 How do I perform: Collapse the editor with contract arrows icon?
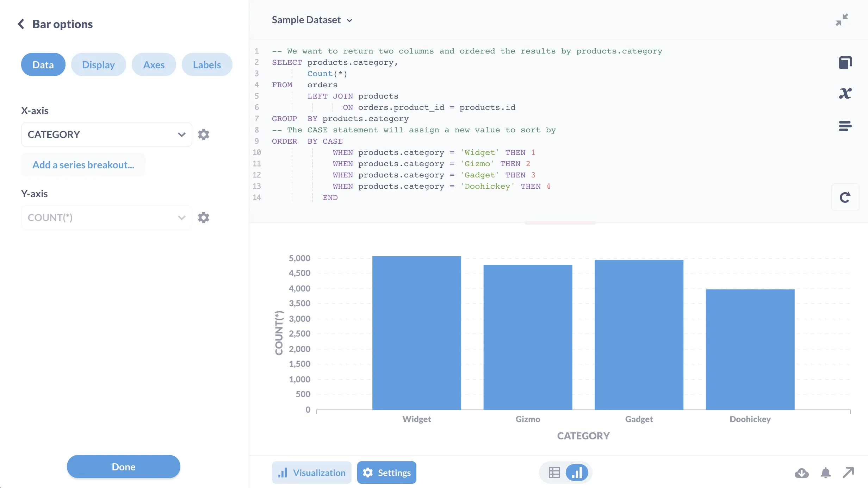tap(842, 20)
